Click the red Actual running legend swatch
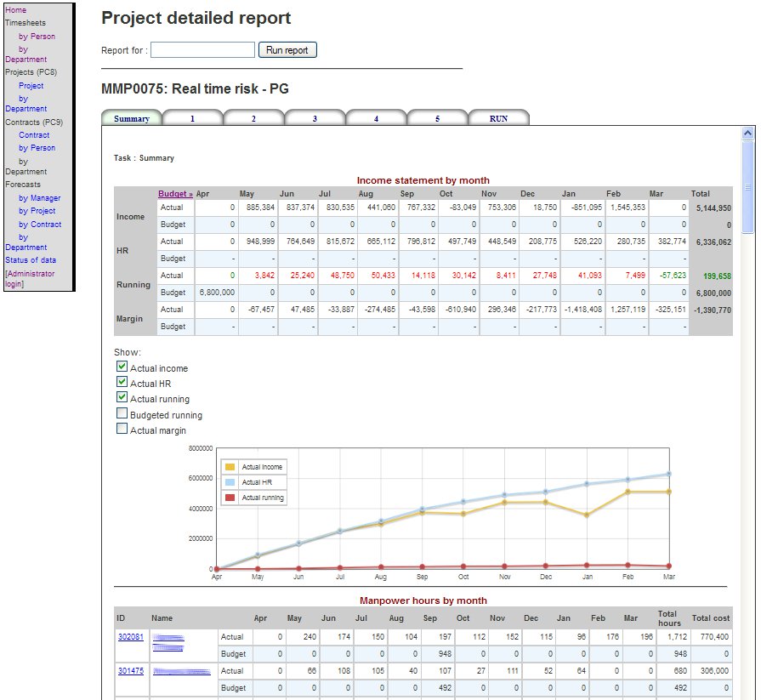Screen dimensions: 761x700 click(x=230, y=498)
